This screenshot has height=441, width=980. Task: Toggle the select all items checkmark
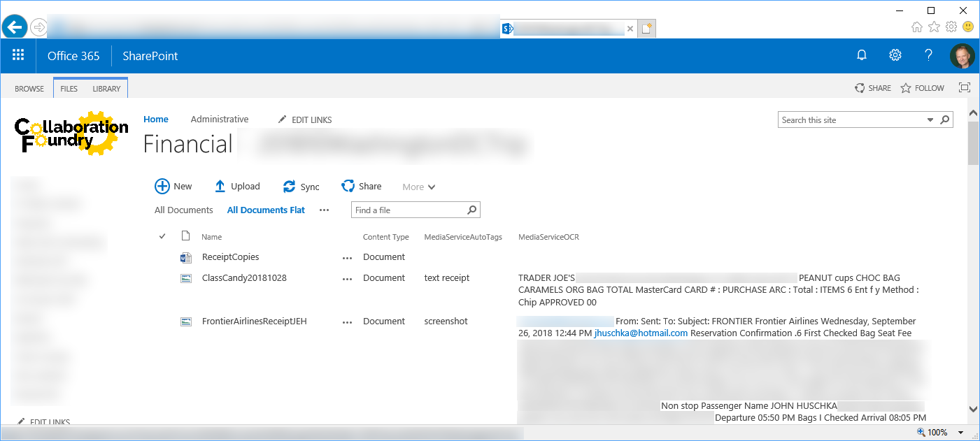pos(163,237)
